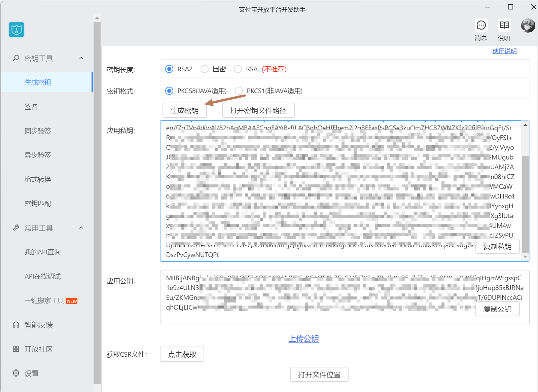
Task: Click the blue shield app logo
Action: [x=16, y=30]
